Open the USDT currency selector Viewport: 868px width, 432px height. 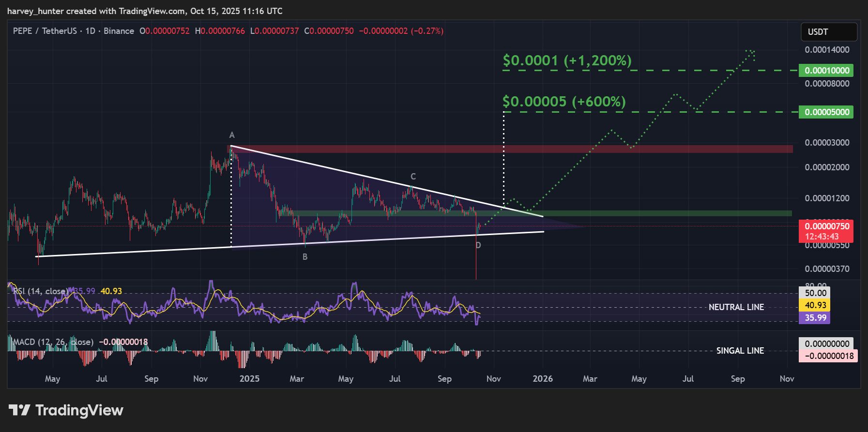828,32
